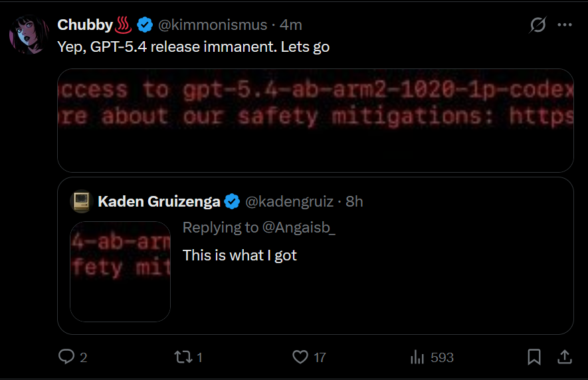Viewport: 588px width, 380px height.
Task: Open view analytics bar chart icon
Action: click(417, 357)
